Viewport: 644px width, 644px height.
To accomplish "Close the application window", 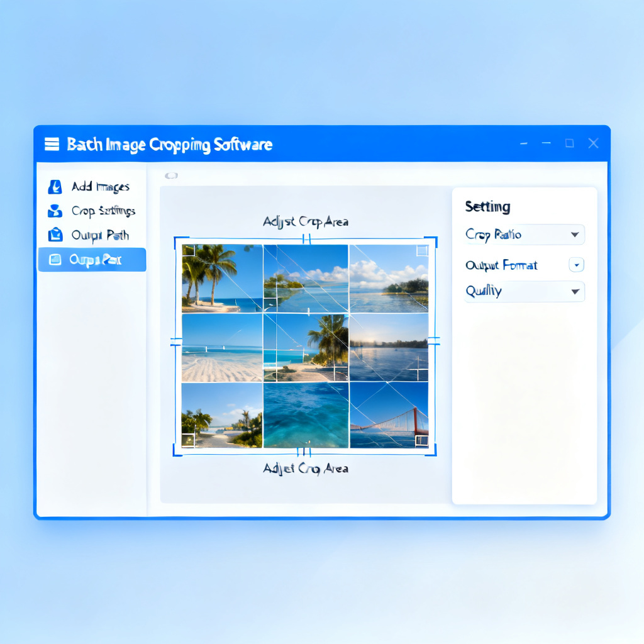I will (x=593, y=143).
